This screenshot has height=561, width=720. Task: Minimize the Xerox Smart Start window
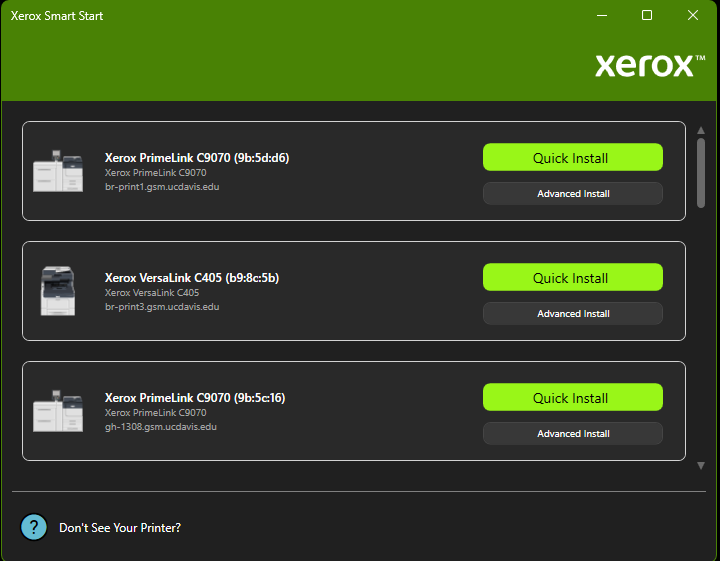click(x=601, y=16)
